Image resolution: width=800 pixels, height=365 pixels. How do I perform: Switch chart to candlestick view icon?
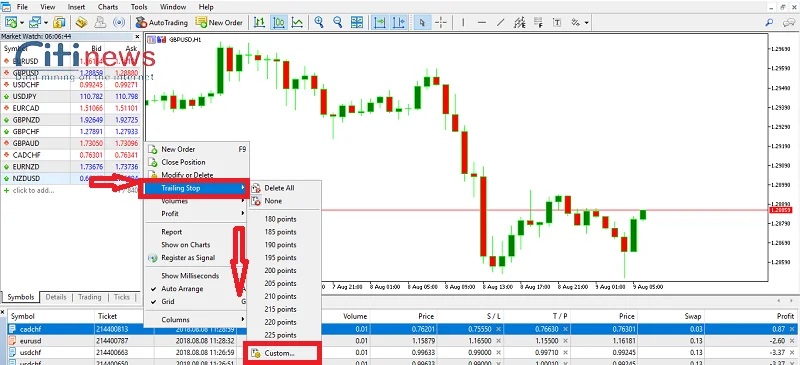pos(279,22)
